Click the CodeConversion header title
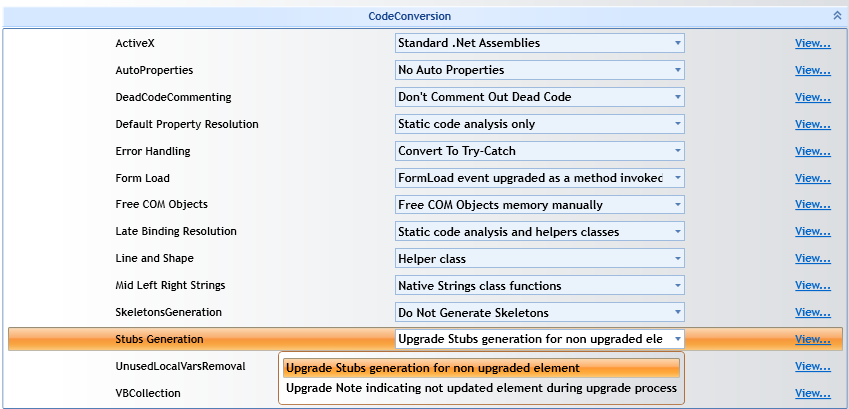The width and height of the screenshot is (849, 409). [x=409, y=16]
